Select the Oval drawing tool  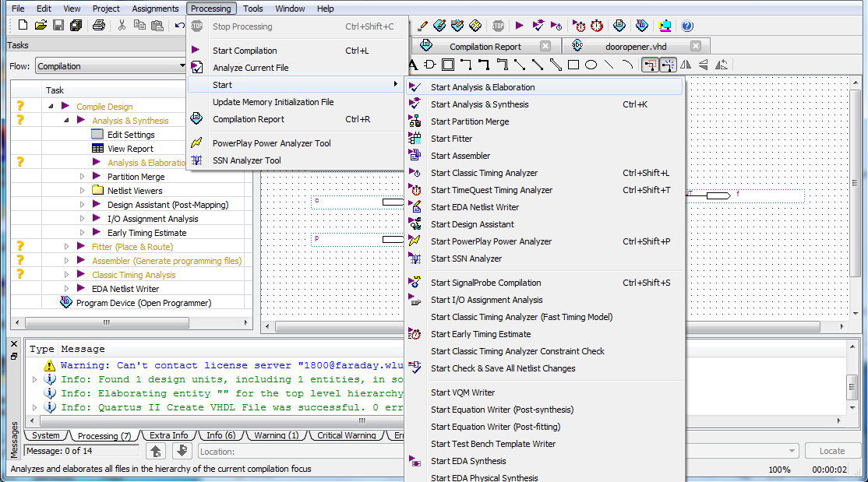click(591, 65)
